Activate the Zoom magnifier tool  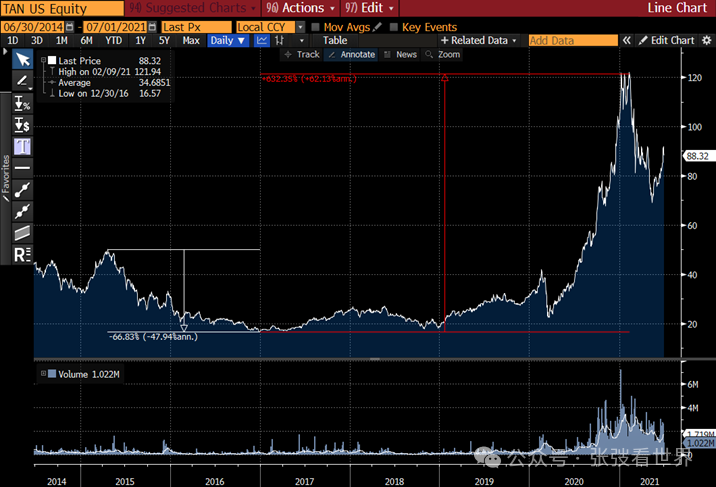pos(442,54)
